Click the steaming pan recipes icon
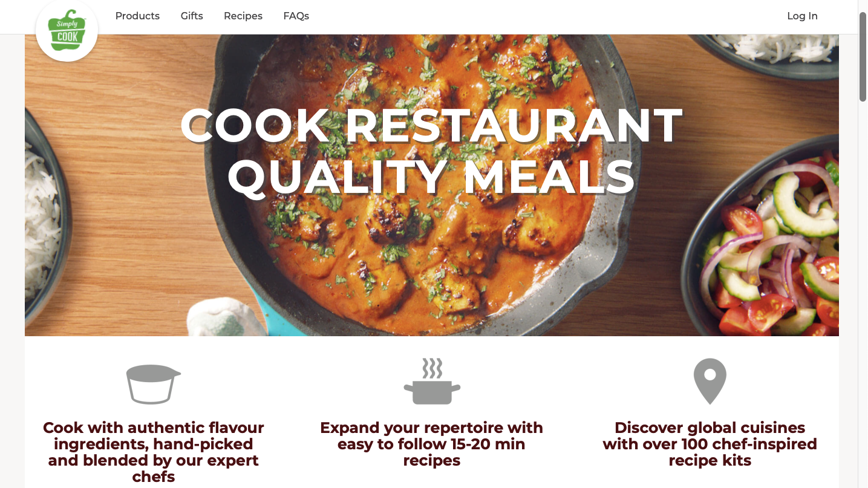868x488 pixels. (x=431, y=381)
